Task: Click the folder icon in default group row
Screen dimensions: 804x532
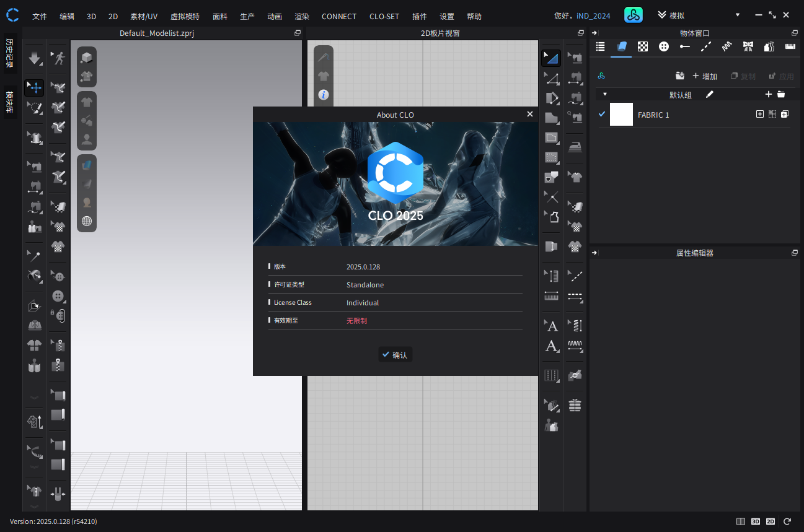Action: pos(781,94)
